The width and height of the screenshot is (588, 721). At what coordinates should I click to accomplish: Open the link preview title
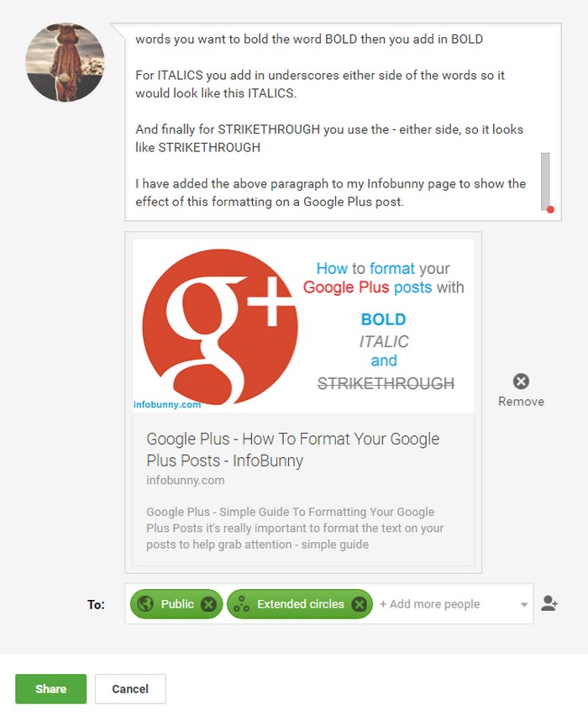pyautogui.click(x=293, y=450)
